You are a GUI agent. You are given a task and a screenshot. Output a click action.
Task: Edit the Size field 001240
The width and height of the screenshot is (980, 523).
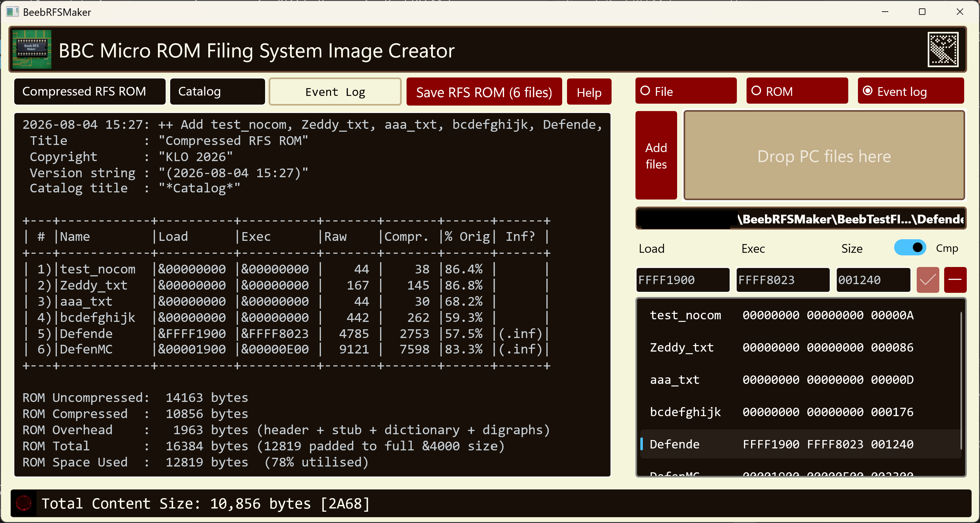[873, 280]
